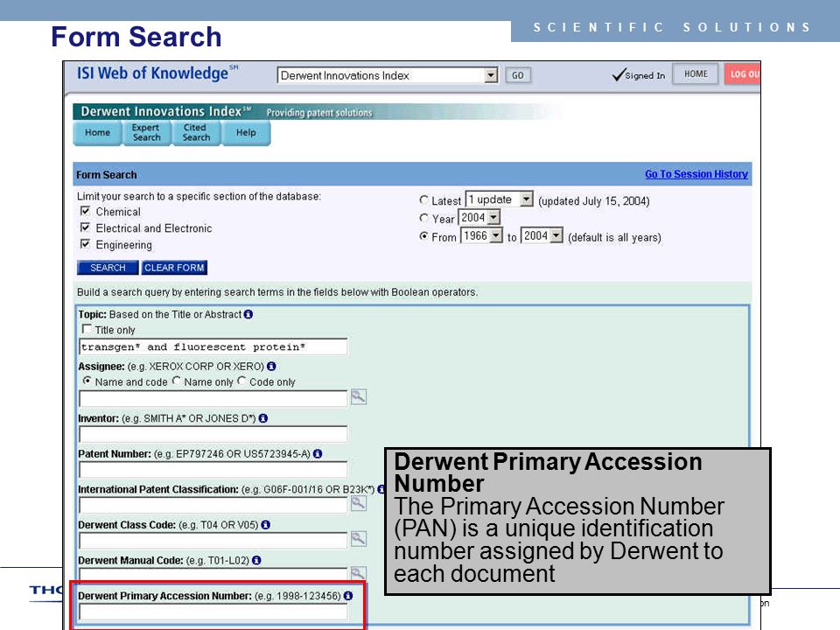Enable the Title only checkbox
Viewport: 840px width, 630px height.
pos(87,329)
